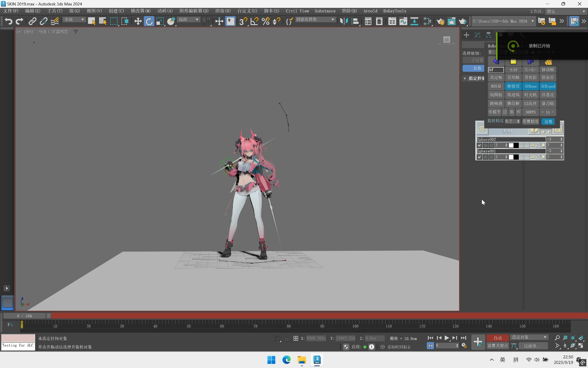Activate the Select and Rotate tool

pyautogui.click(x=149, y=21)
